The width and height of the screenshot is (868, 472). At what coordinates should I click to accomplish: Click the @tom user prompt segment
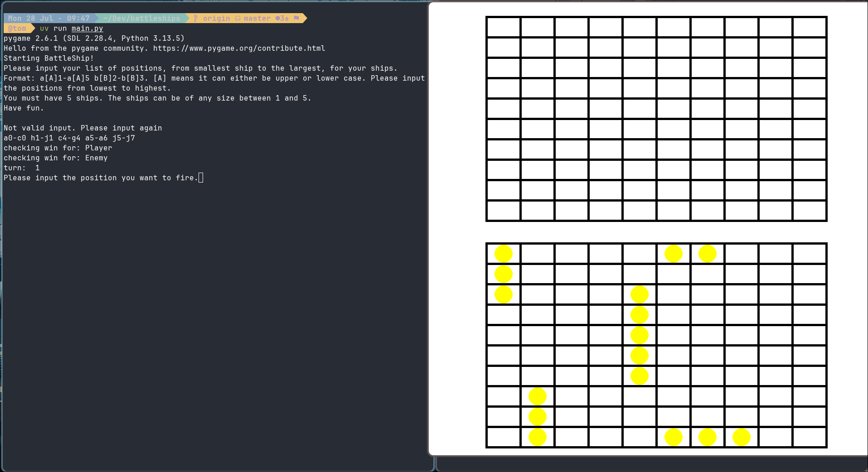[x=17, y=29]
